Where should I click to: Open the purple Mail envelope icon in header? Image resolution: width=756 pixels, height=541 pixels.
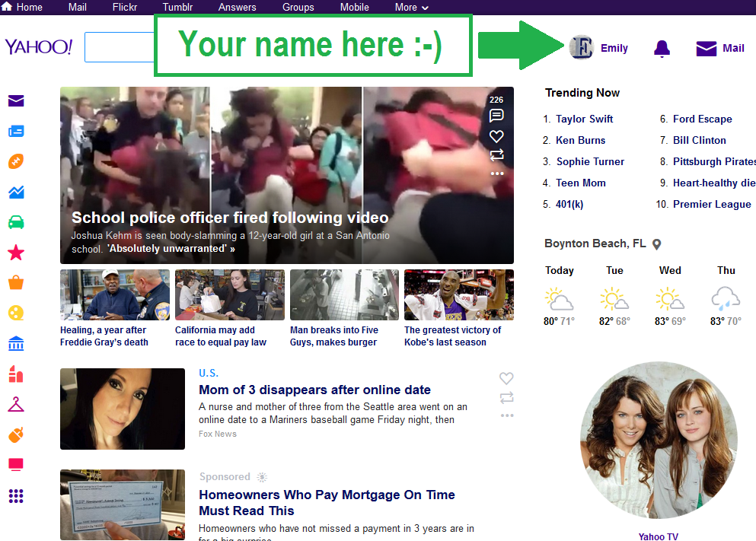pyautogui.click(x=707, y=48)
